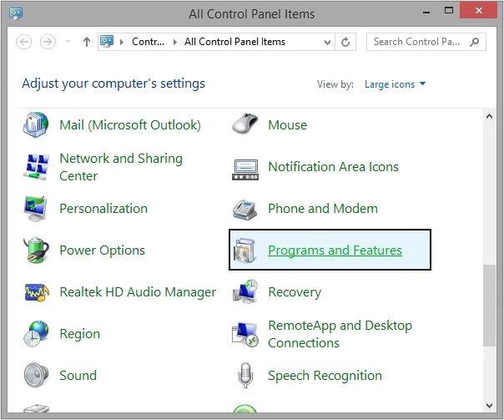Open the Sound link

coord(78,375)
